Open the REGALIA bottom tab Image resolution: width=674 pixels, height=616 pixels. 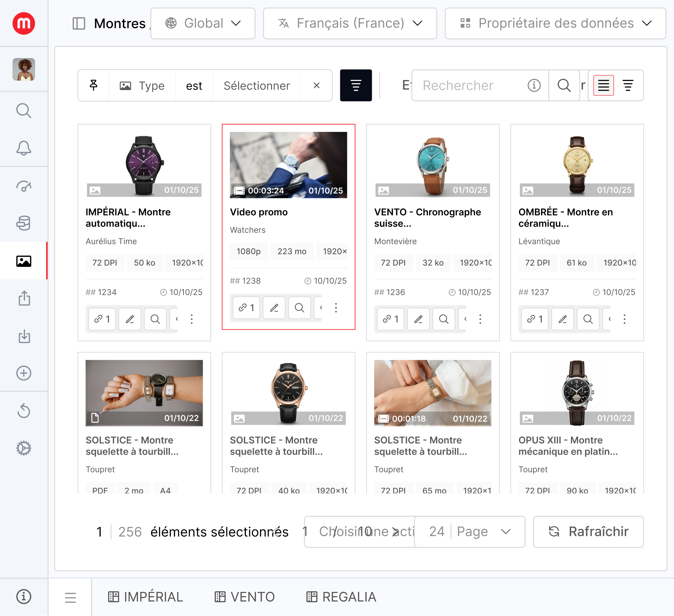tap(341, 597)
